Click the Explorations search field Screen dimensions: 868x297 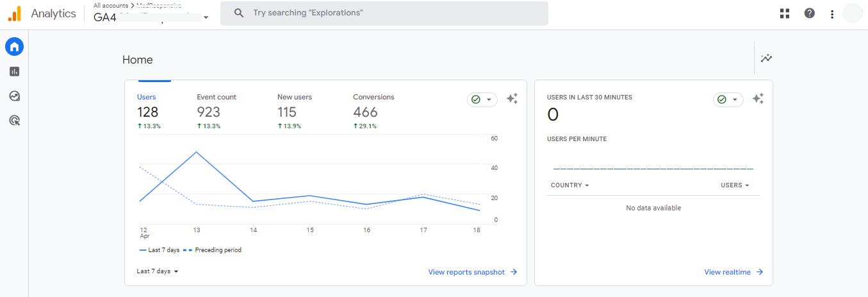tap(384, 13)
